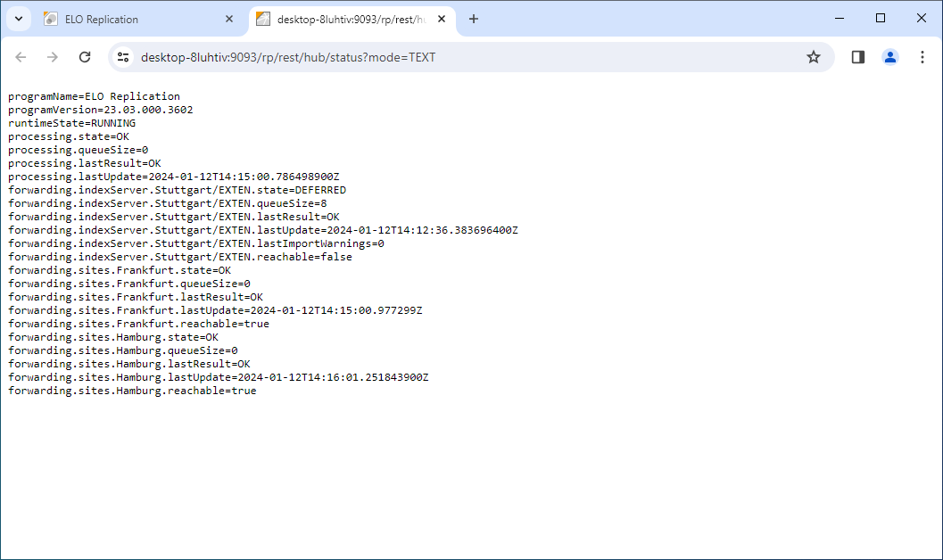This screenshot has height=560, width=943.
Task: Click the address bar URL field
Action: (x=469, y=57)
